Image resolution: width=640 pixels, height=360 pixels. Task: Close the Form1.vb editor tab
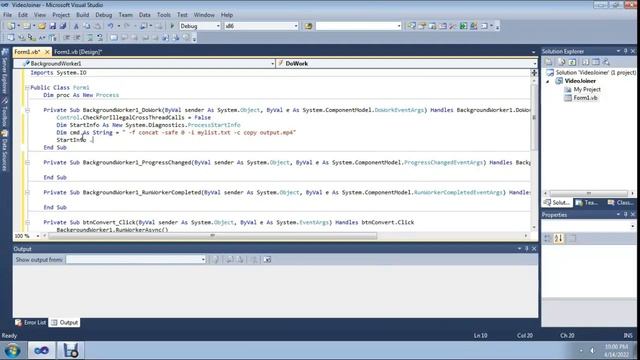pos(47,52)
